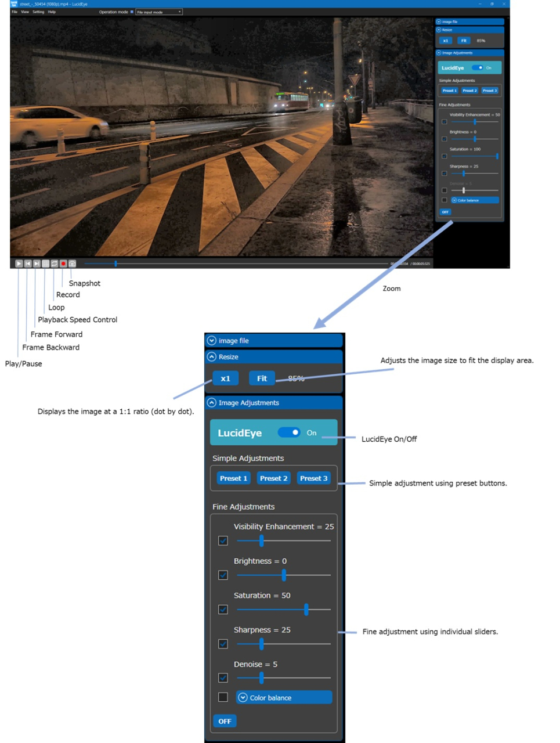Uncheck the Visibility Enhancement checkbox
Image resolution: width=560 pixels, height=743 pixels.
(x=223, y=540)
